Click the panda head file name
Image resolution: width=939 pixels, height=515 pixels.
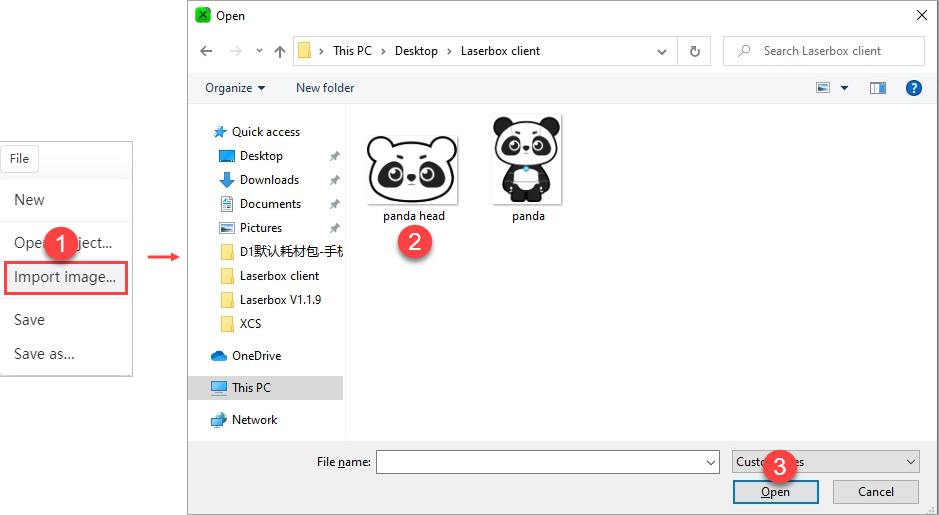coord(414,216)
